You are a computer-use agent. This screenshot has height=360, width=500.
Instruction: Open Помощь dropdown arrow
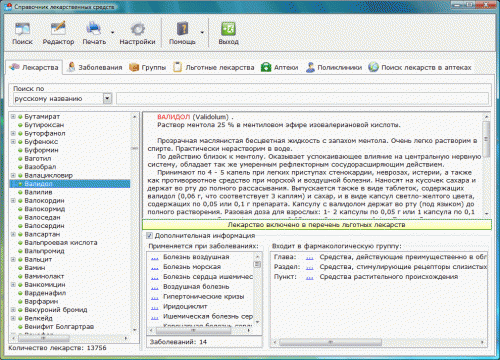202,32
